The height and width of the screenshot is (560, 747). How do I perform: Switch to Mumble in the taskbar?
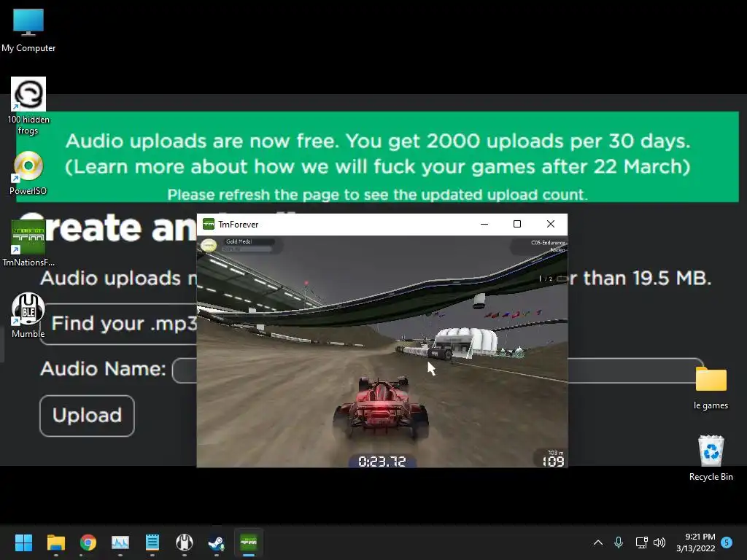185,542
